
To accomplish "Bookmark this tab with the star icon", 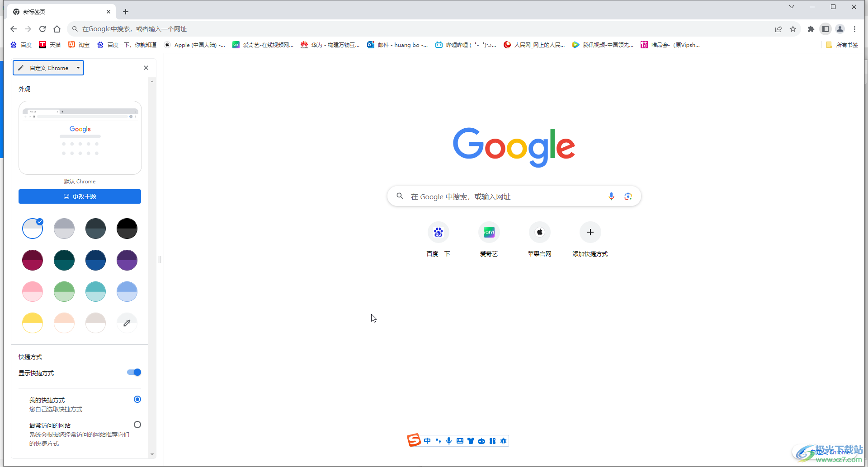I will [x=793, y=29].
